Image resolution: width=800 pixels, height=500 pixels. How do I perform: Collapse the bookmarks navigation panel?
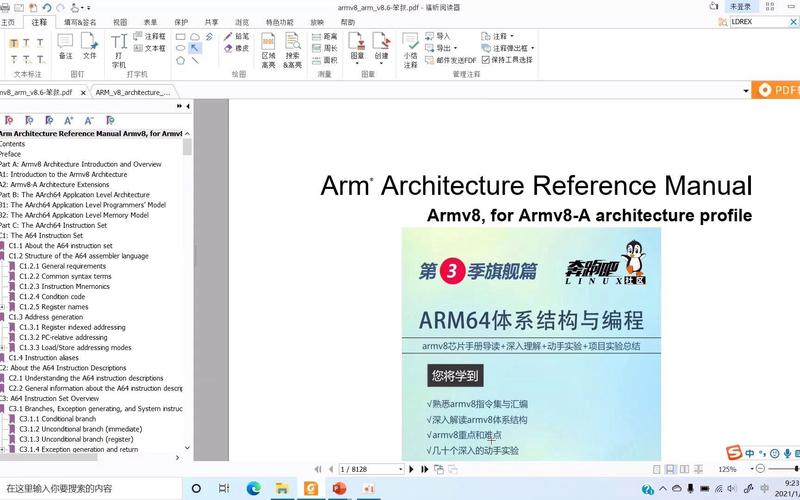coord(188,106)
